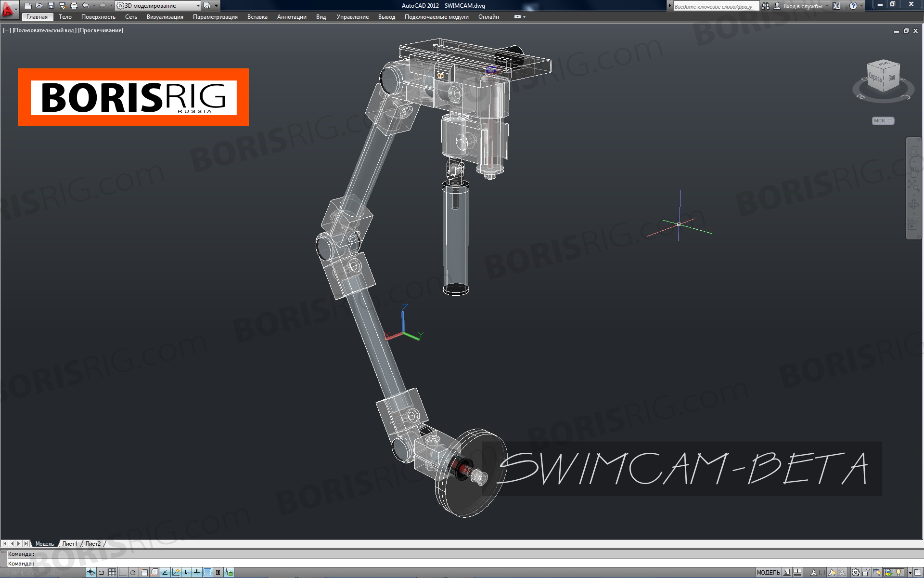The width and height of the screenshot is (924, 578).
Task: Open the Подключаемые модули tab
Action: (436, 17)
